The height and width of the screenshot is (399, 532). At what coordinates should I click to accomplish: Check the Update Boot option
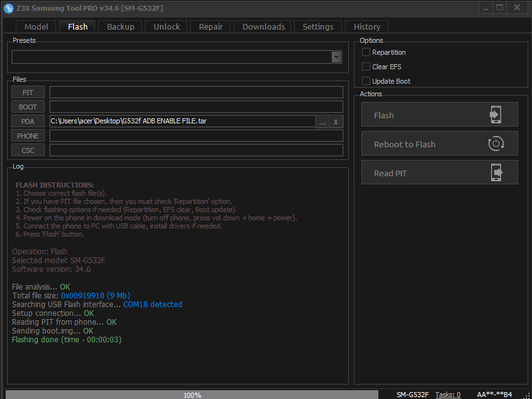(x=366, y=81)
